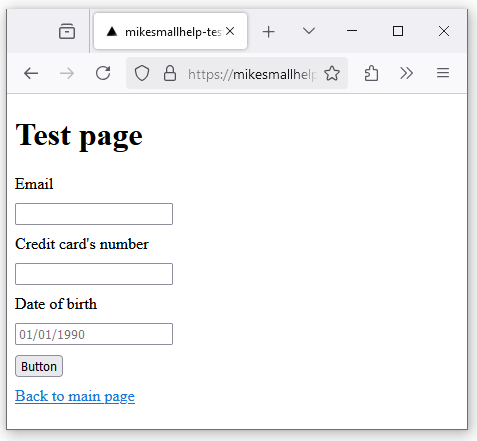
Task: Open Firefox View recent browsing icon
Action: 67,31
